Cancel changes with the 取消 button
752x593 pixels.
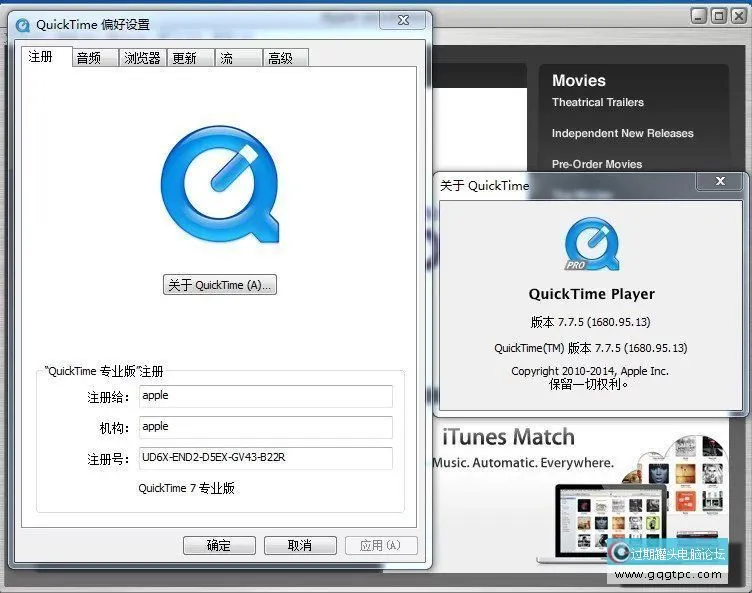click(x=299, y=545)
